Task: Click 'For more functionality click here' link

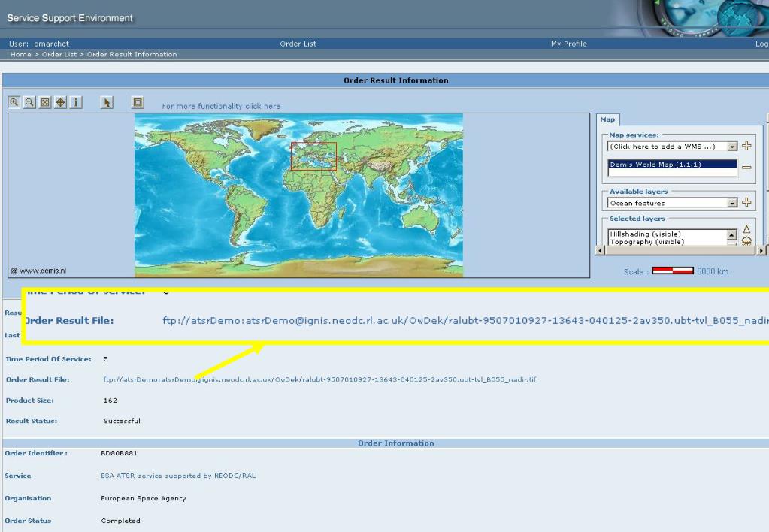Action: point(221,106)
